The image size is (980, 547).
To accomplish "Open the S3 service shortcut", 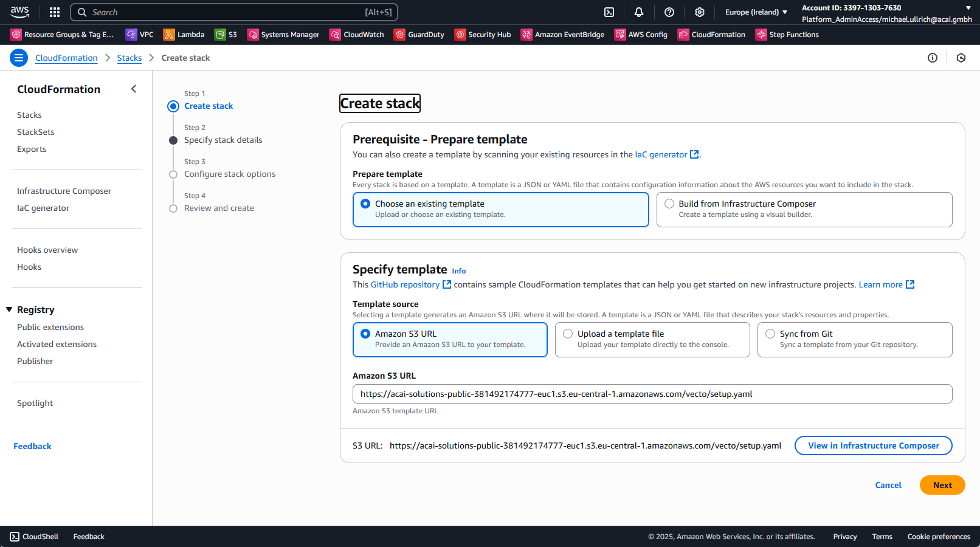I will tap(226, 35).
